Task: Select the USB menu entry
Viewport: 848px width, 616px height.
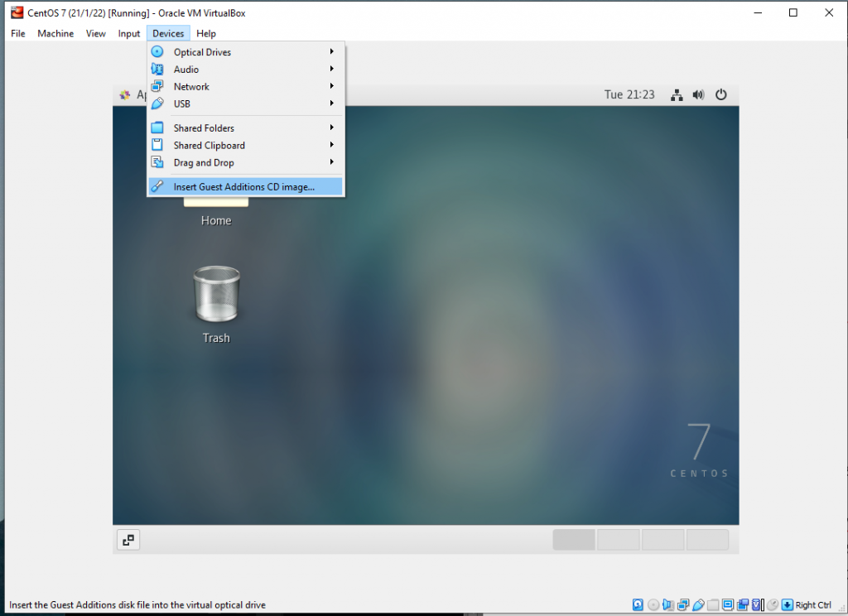Action: (x=245, y=103)
